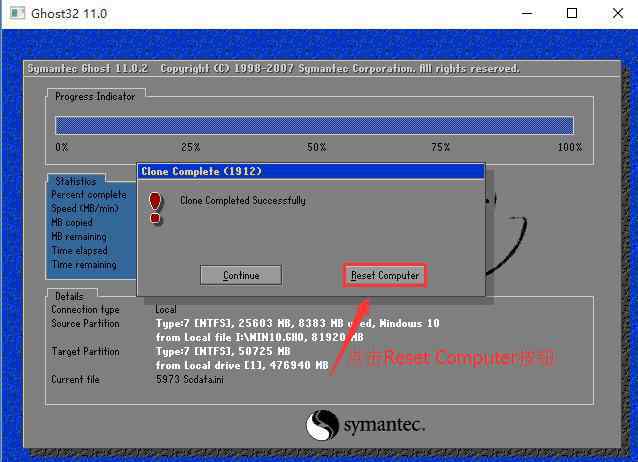
Task: Click the Reset Computer button
Action: 385,276
